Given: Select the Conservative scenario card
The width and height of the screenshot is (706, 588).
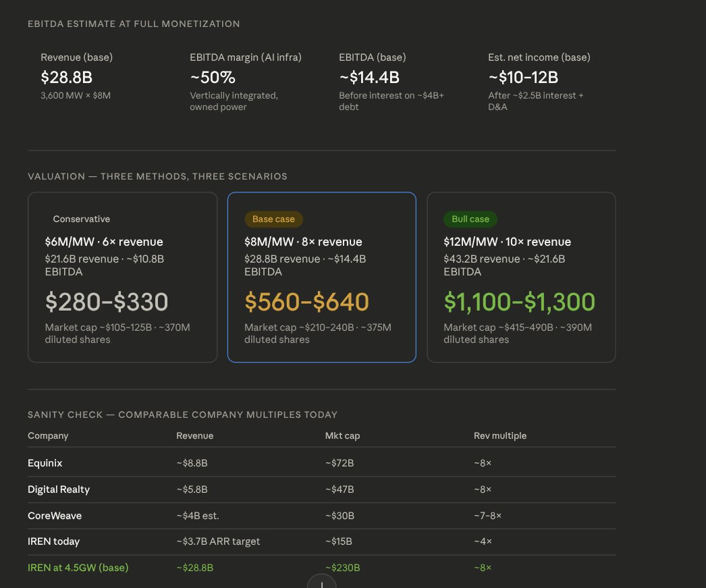Looking at the screenshot, I should [122, 277].
